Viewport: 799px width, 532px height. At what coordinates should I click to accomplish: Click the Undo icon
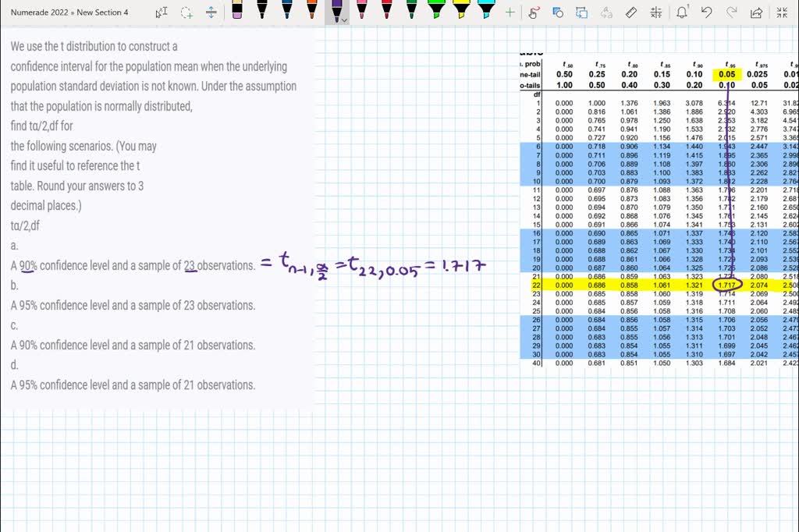click(707, 12)
